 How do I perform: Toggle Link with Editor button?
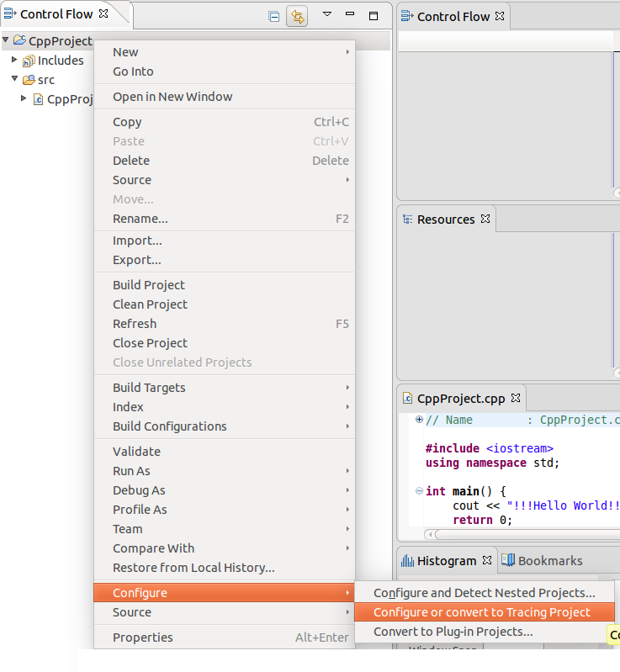(x=296, y=16)
